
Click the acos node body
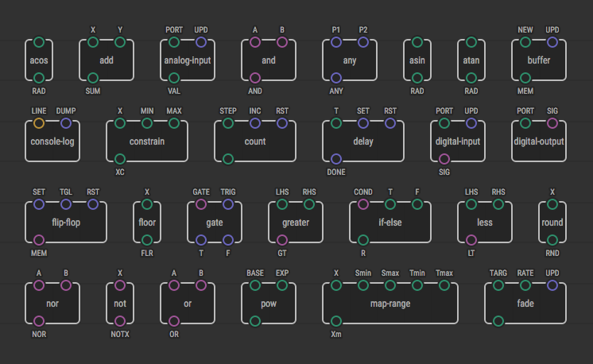pos(39,60)
